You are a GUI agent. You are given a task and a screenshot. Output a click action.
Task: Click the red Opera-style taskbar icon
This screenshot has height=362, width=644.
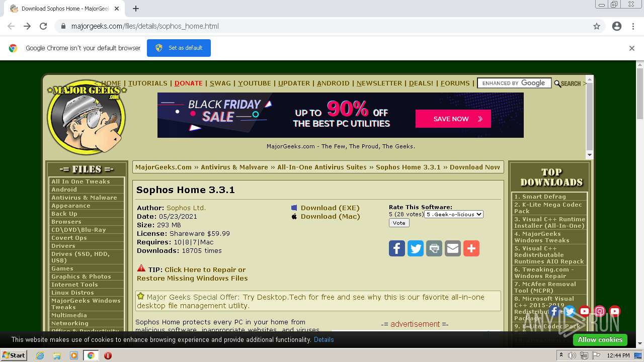108,355
